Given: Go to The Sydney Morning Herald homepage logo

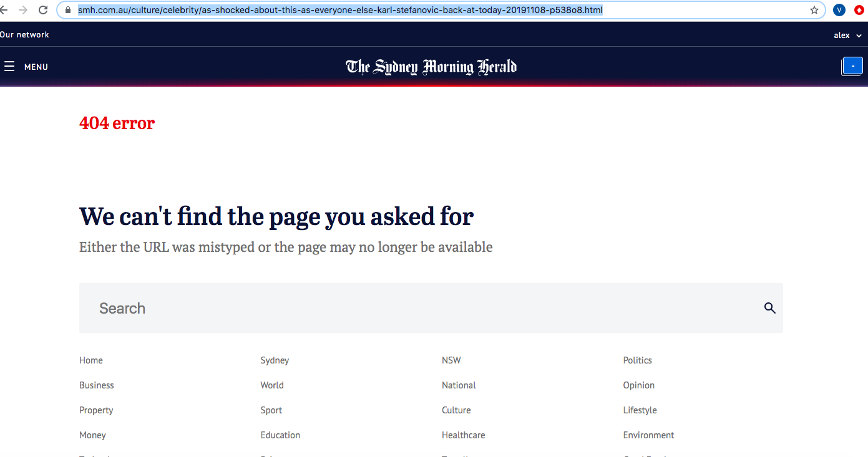Looking at the screenshot, I should click(431, 67).
